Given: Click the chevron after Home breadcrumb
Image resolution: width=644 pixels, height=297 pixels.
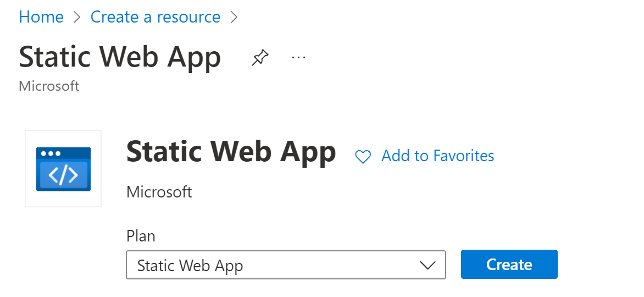Looking at the screenshot, I should [x=77, y=17].
